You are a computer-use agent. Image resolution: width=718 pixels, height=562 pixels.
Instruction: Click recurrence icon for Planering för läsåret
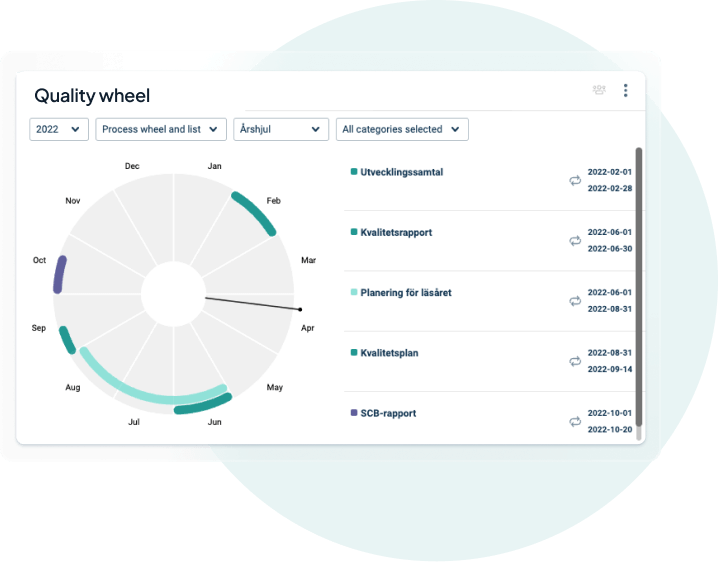pyautogui.click(x=575, y=300)
